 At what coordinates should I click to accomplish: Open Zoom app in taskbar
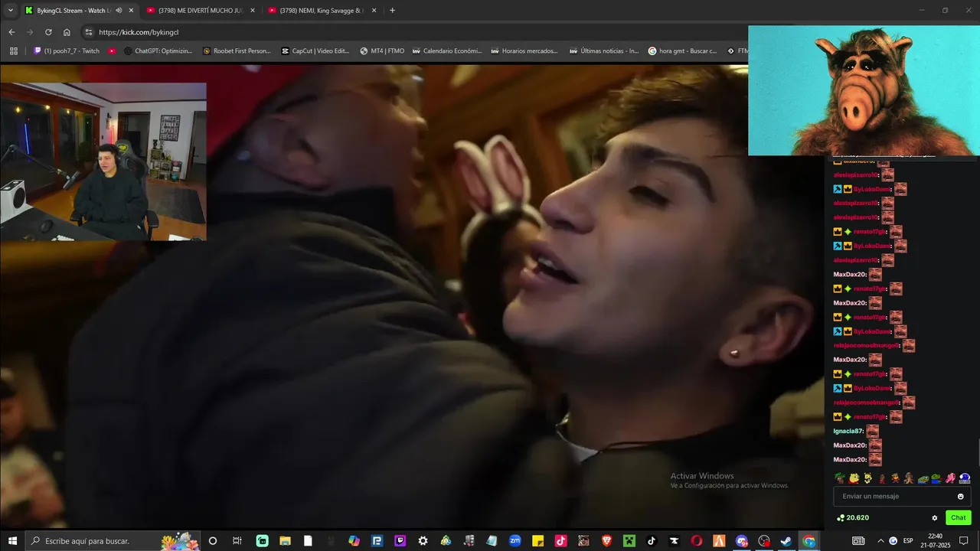coord(514,541)
